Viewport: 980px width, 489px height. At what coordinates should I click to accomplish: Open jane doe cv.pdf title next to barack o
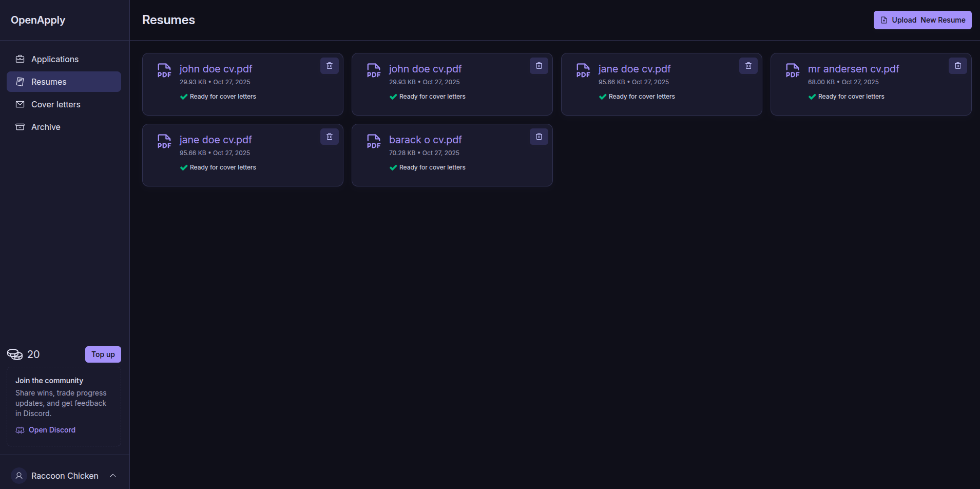[216, 140]
